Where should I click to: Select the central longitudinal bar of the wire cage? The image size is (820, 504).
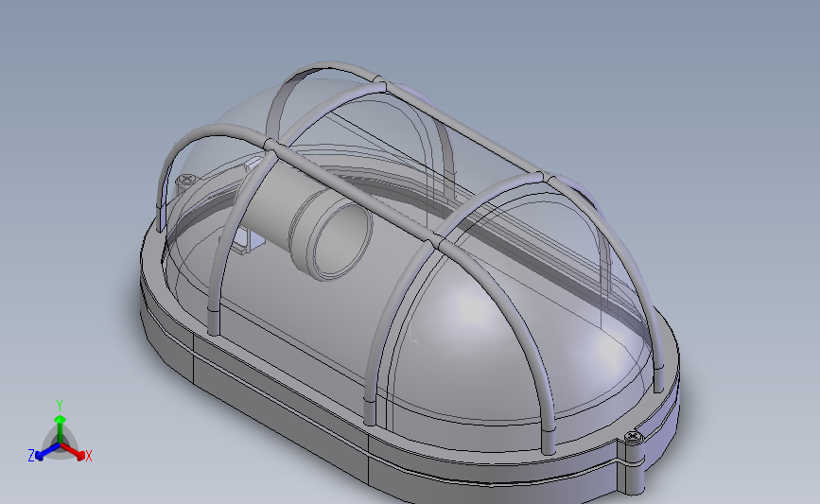[356, 194]
